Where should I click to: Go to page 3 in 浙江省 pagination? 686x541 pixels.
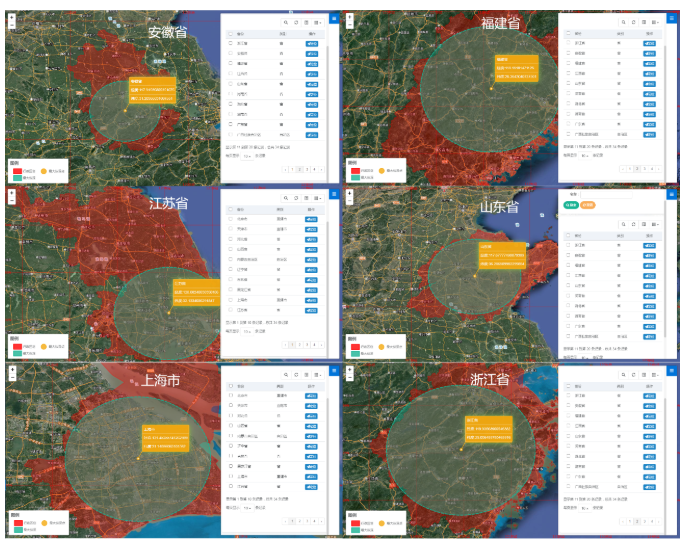(x=644, y=521)
